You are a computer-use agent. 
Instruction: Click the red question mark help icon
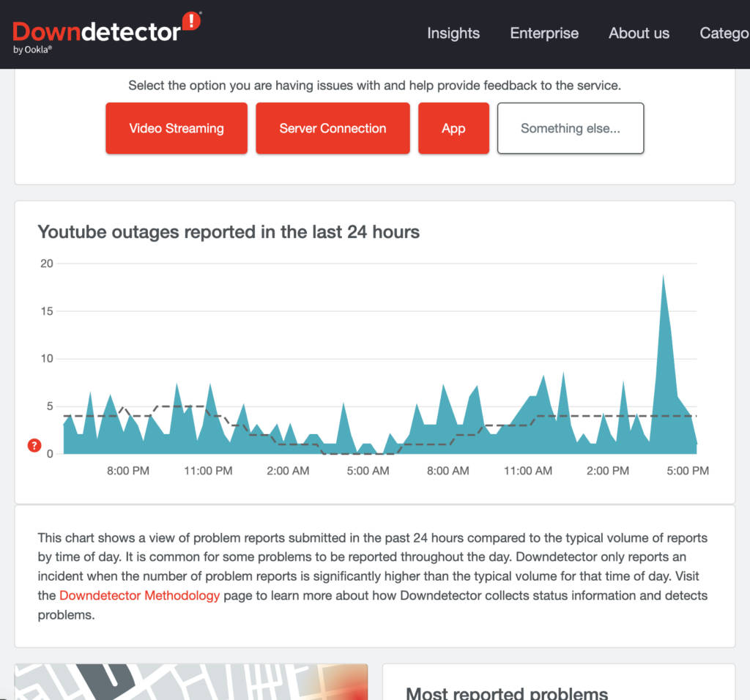coord(34,445)
